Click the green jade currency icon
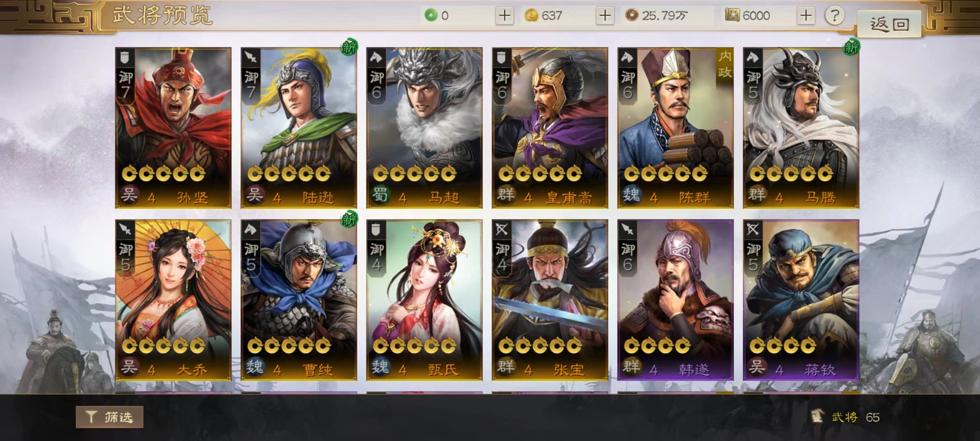This screenshot has width=980, height=441. pyautogui.click(x=431, y=16)
